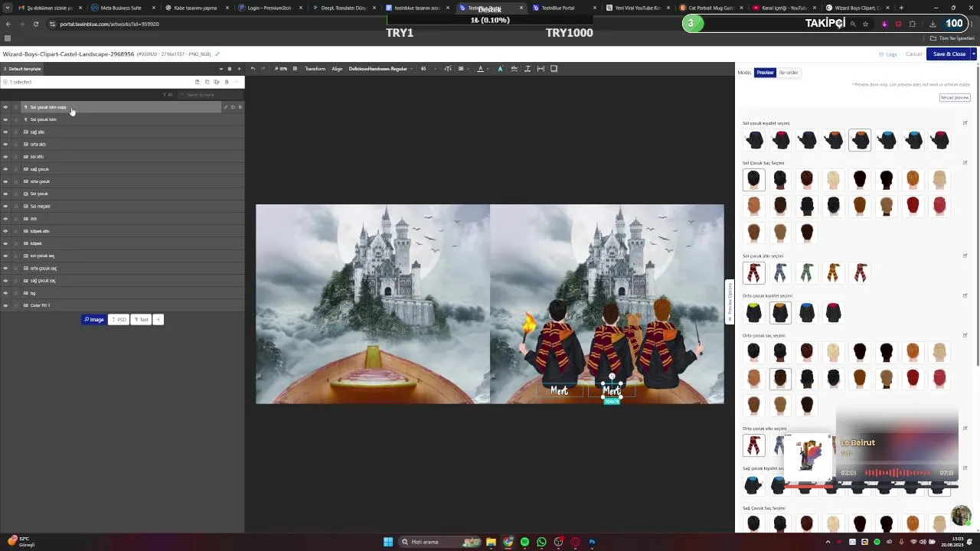980x551 pixels.
Task: Open the text alignment dropdown
Action: click(x=463, y=69)
